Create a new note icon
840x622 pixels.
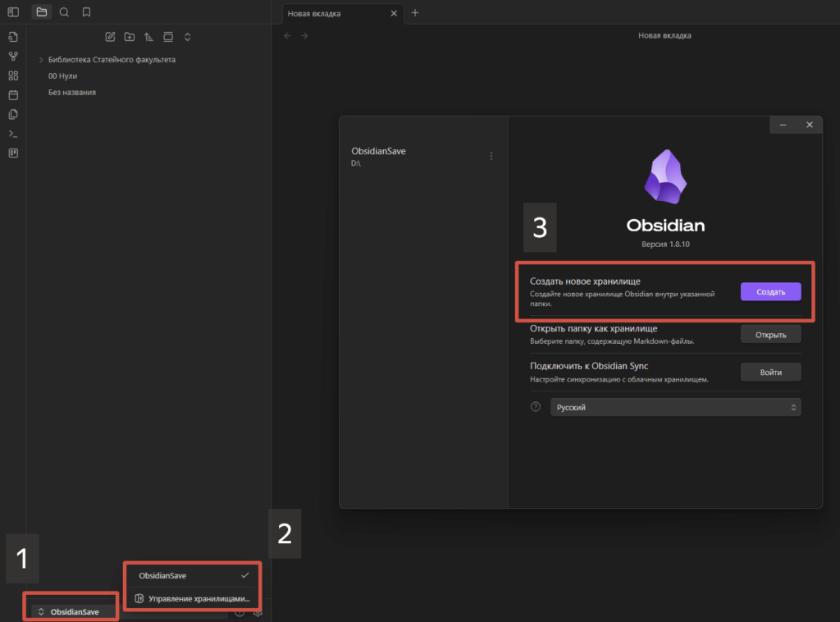point(110,37)
